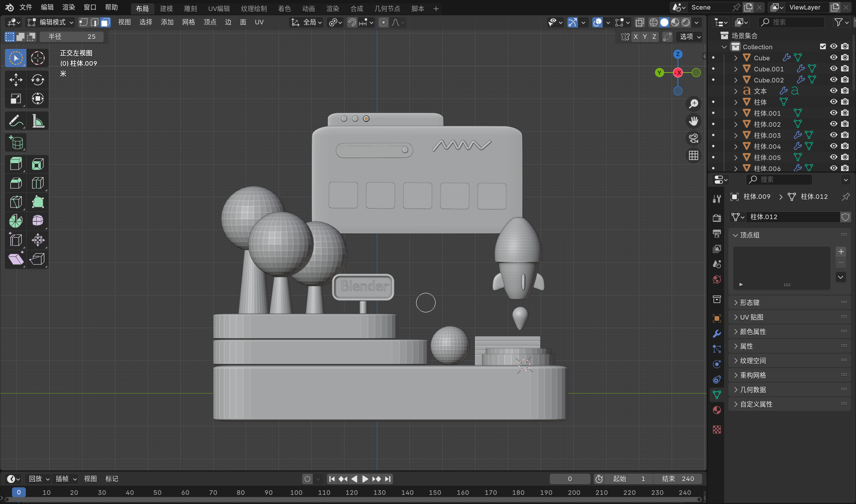
Task: Select the Measure tool
Action: pyautogui.click(x=37, y=121)
